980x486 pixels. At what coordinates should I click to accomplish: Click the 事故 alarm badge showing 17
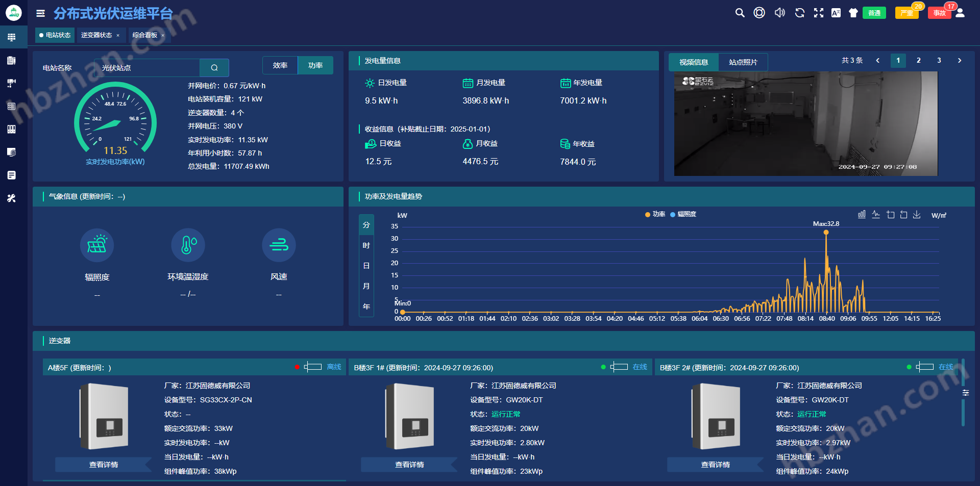[939, 13]
